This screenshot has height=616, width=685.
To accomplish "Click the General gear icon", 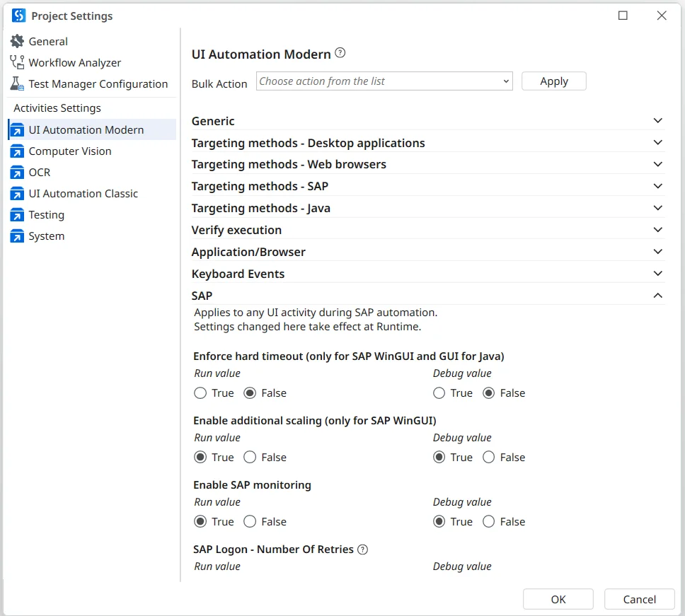I will (17, 41).
